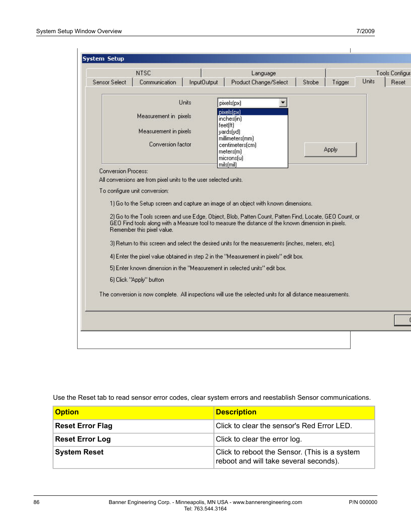Click the Reset Error Log table cell
This screenshot has height=532, width=411.
click(134, 439)
